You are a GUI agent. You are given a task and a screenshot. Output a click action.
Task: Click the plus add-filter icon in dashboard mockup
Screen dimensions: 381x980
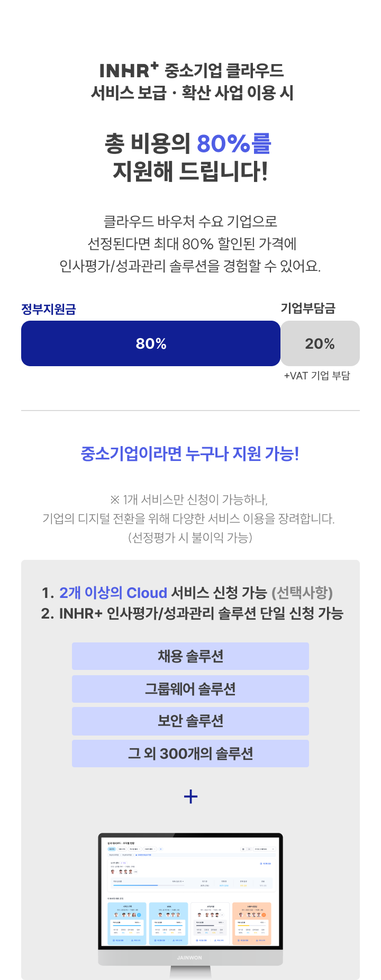pos(161,849)
